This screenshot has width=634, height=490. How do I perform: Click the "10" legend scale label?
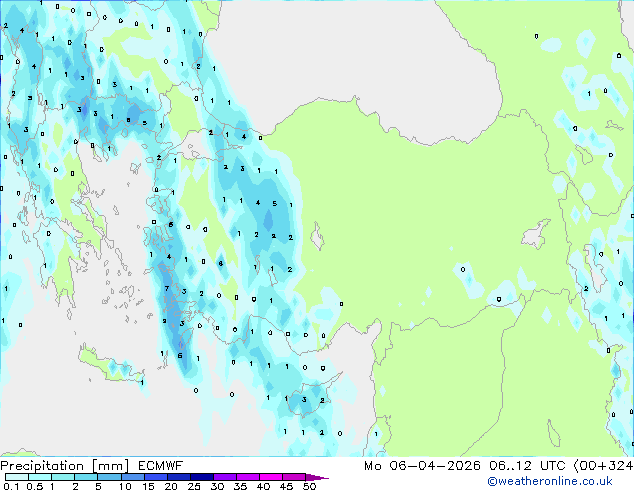125,486
